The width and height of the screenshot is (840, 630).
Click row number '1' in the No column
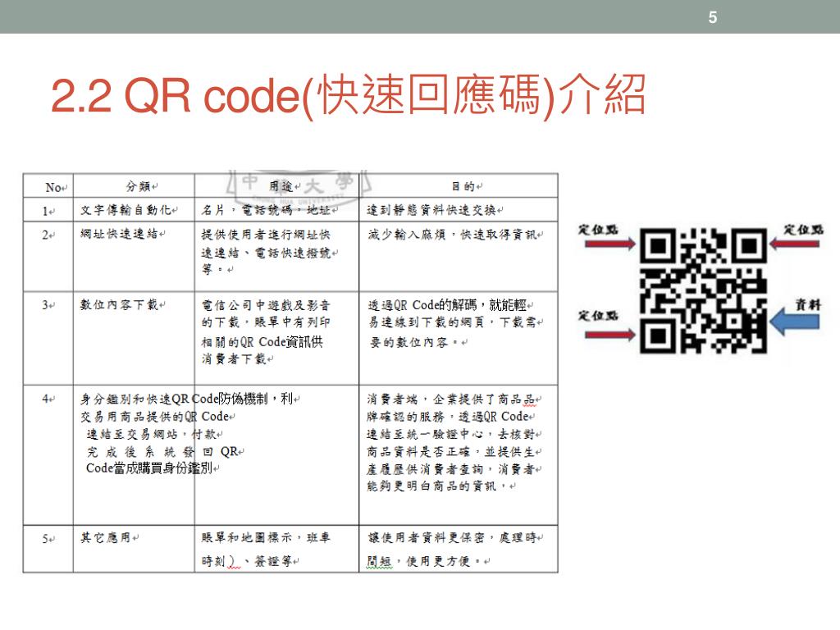48,211
